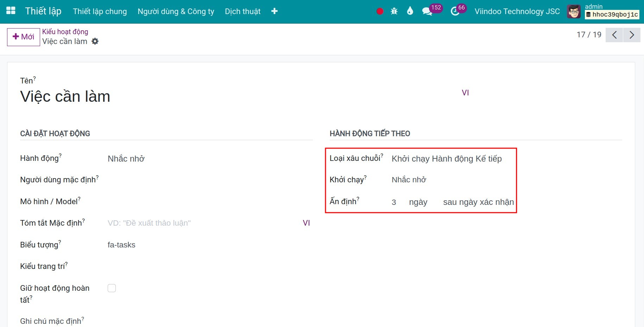Click the plus icon in top menu
This screenshot has height=327, width=644.
coord(274,11)
